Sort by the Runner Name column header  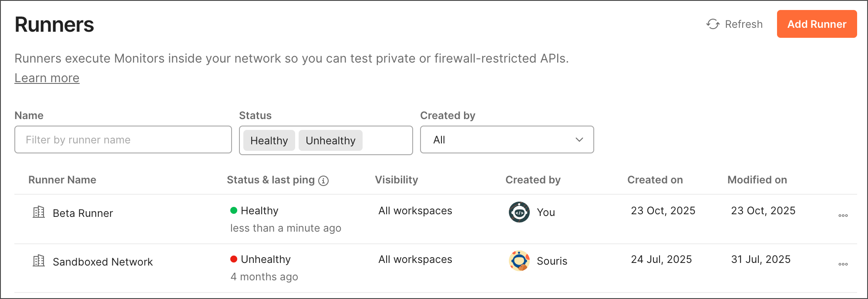[62, 179]
